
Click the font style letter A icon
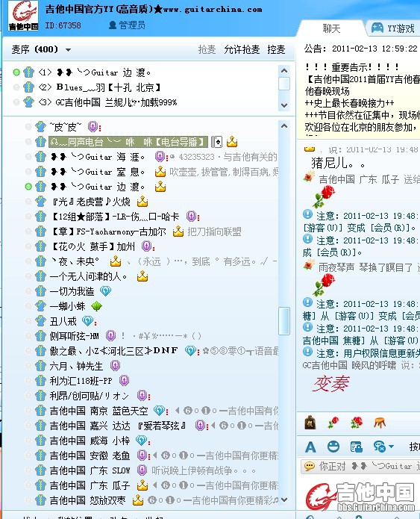point(310,447)
